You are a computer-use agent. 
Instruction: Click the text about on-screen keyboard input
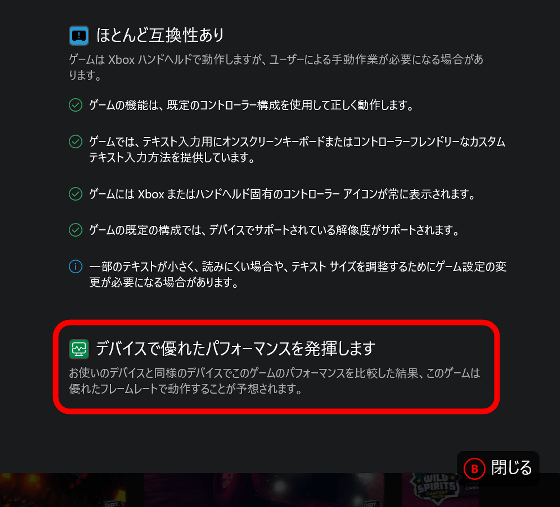tap(297, 149)
